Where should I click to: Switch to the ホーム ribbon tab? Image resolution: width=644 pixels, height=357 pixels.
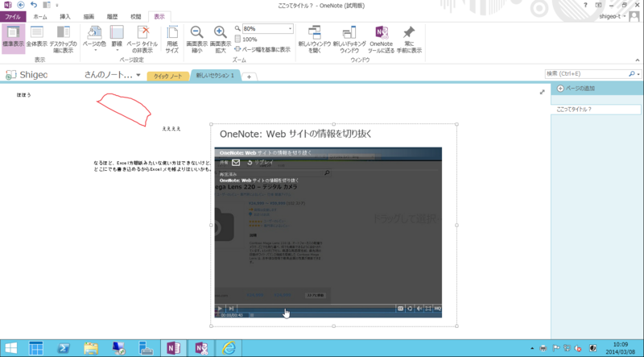40,17
